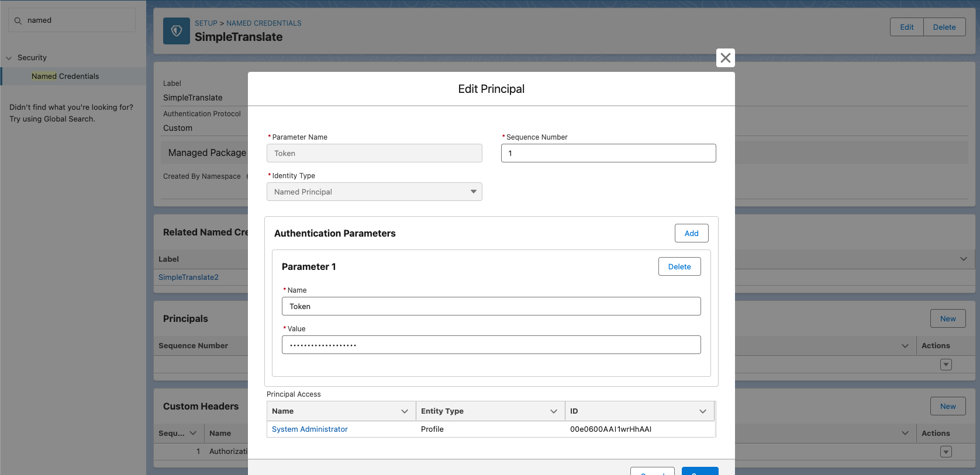Screen dimensions: 980x475
Task: Open the Entity Type column menu
Action: (554, 411)
